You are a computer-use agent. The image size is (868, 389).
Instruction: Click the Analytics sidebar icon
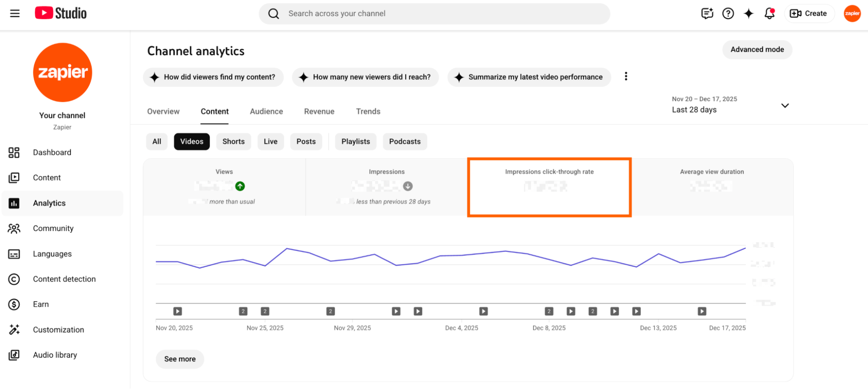pyautogui.click(x=14, y=203)
